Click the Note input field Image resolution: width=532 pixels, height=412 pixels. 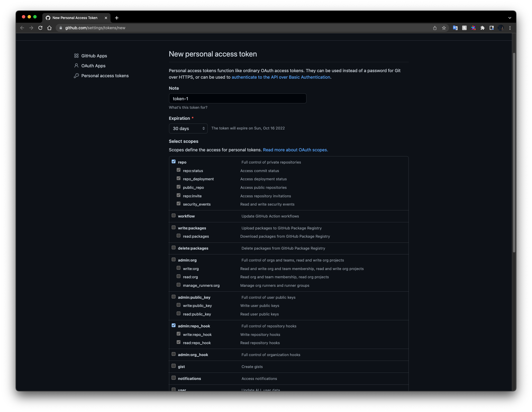[237, 99]
